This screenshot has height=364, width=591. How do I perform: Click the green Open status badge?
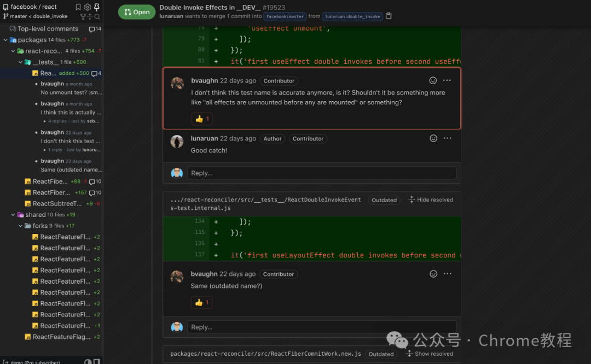pyautogui.click(x=137, y=12)
